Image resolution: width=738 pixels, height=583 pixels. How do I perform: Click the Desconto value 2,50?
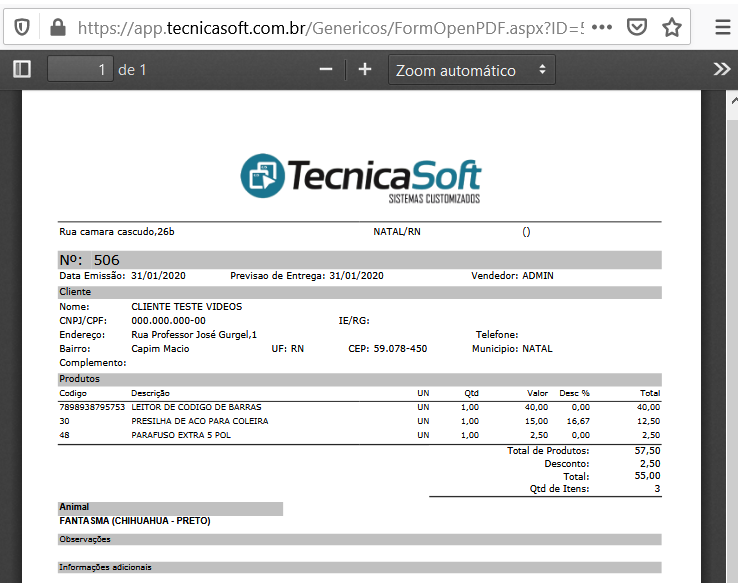tap(650, 463)
